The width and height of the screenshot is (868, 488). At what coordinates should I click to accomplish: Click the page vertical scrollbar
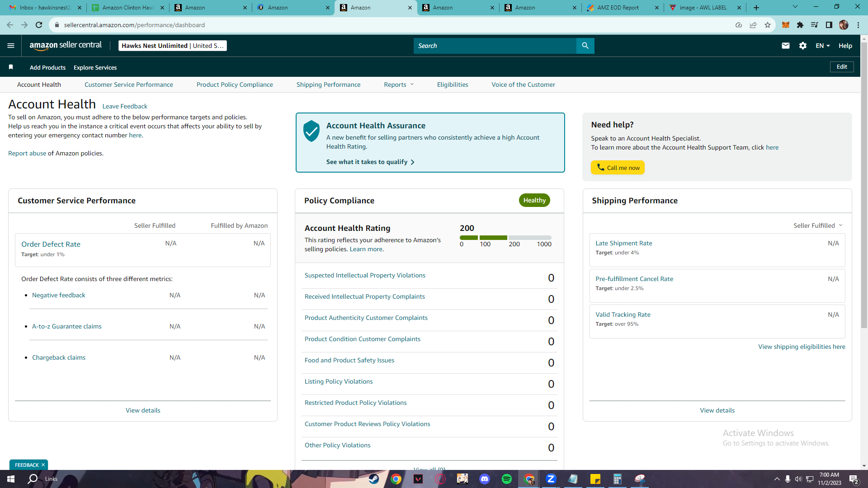point(864,184)
